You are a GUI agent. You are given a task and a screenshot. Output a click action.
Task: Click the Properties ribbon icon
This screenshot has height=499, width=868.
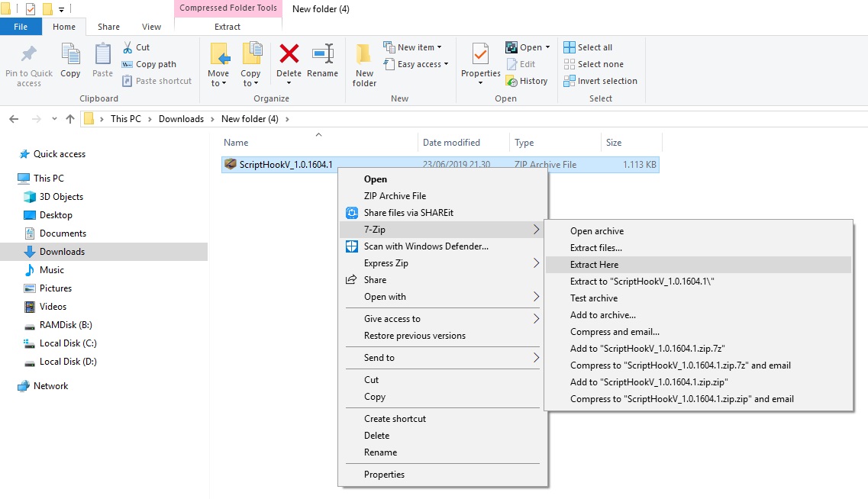[480, 54]
